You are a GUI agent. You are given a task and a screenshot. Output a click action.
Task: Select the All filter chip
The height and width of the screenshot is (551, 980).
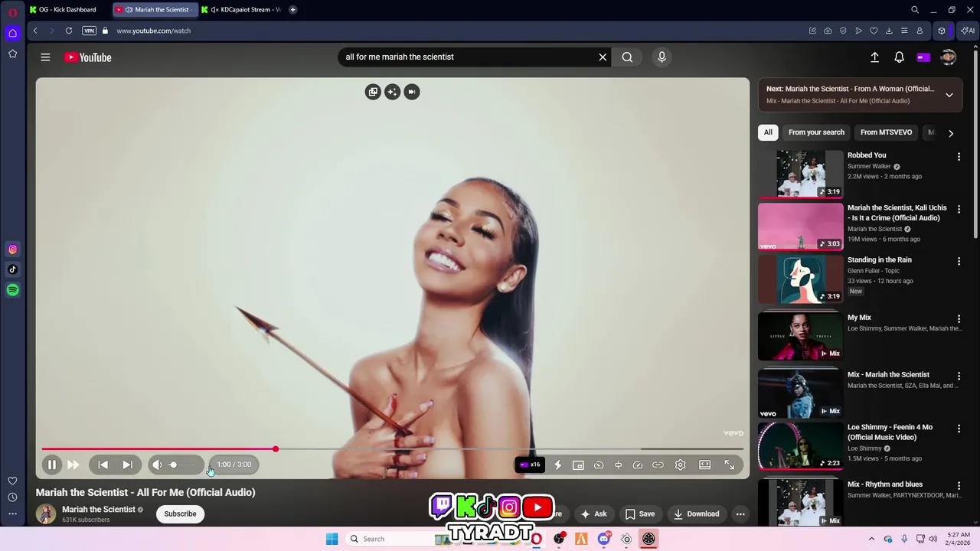768,132
